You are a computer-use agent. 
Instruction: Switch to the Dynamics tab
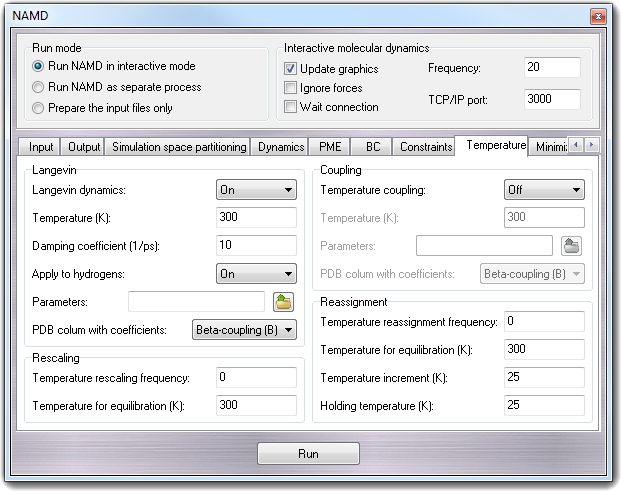(x=281, y=147)
